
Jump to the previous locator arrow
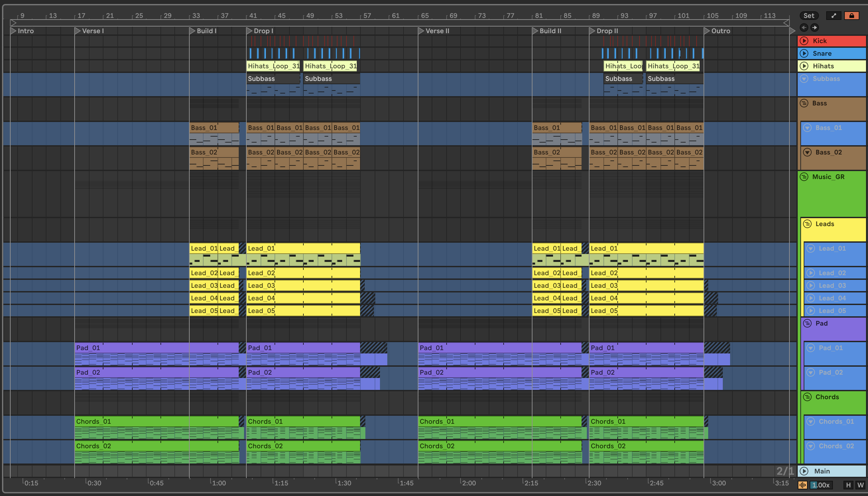pyautogui.click(x=804, y=28)
